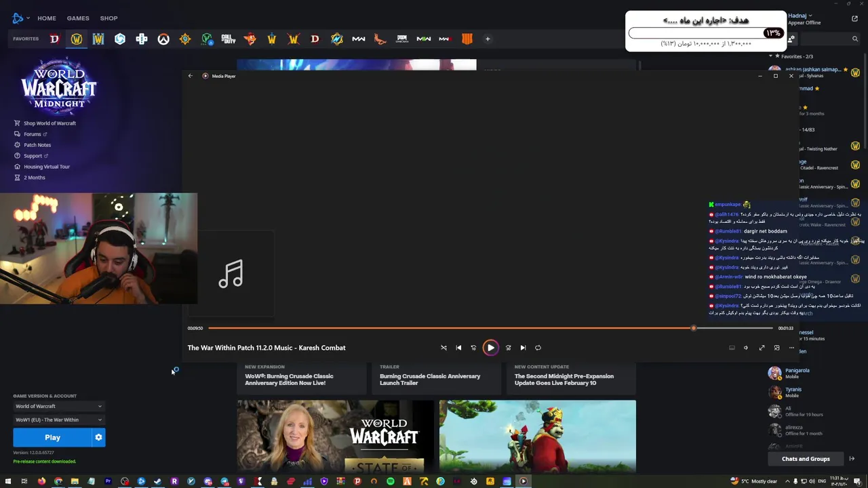Screen dimensions: 868x488
Task: Go to the HOME tab
Action: (x=47, y=18)
